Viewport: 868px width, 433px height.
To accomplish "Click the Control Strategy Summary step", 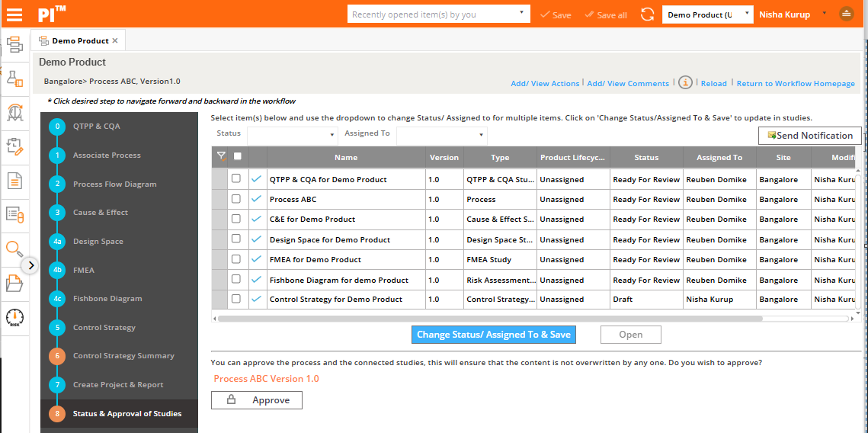I will pyautogui.click(x=123, y=355).
